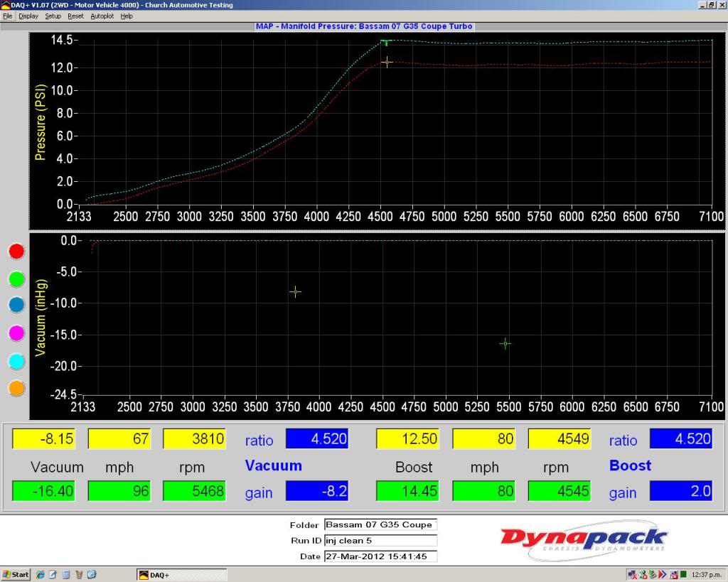Click the DAQ+ title bar app icon
728x582 pixels.
[x=5, y=5]
